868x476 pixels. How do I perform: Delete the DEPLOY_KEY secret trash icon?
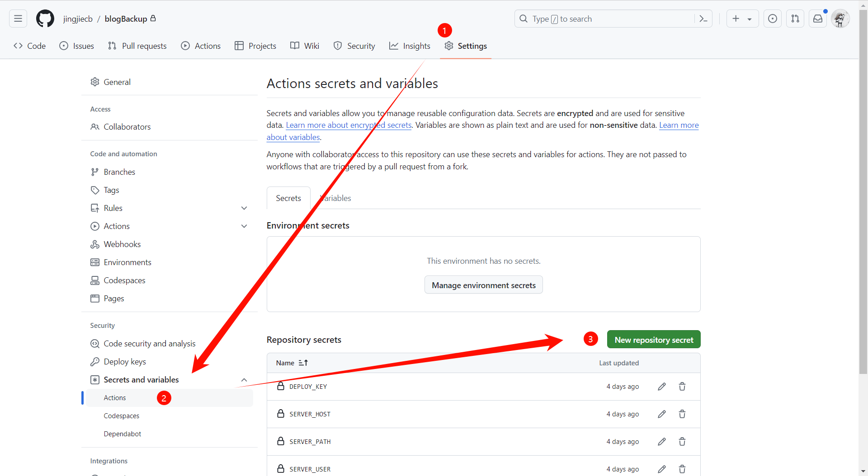[682, 387]
